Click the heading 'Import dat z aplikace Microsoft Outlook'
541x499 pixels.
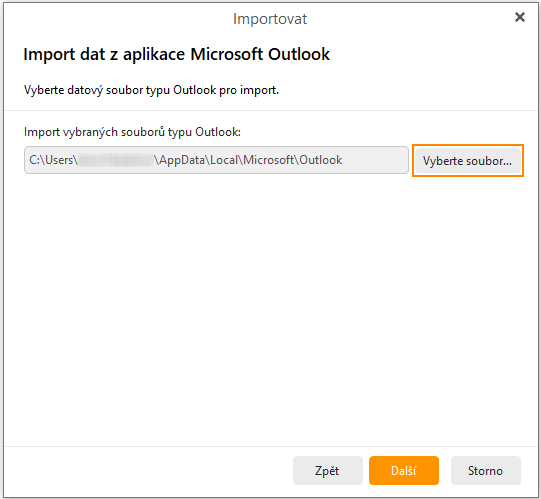(x=176, y=55)
